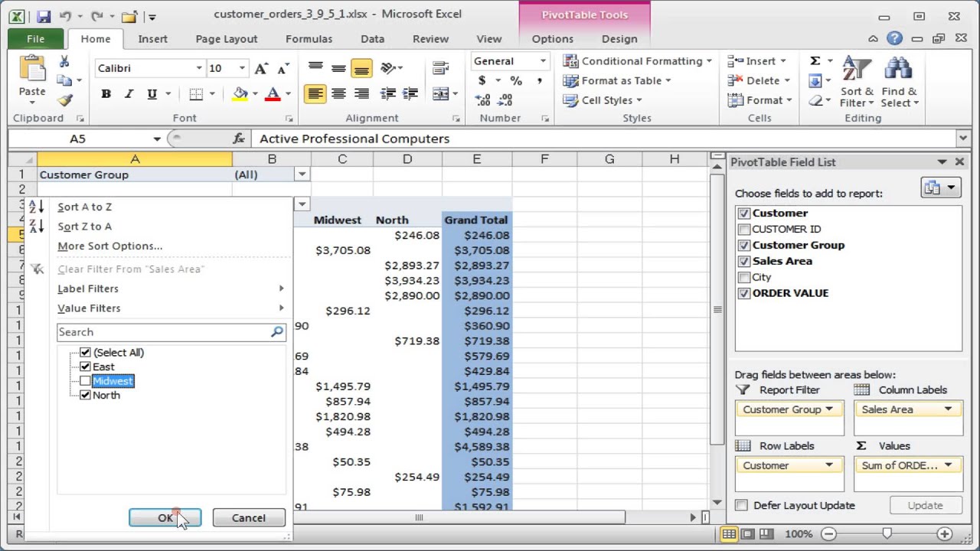
Task: Check the City field checkbox
Action: coord(744,277)
